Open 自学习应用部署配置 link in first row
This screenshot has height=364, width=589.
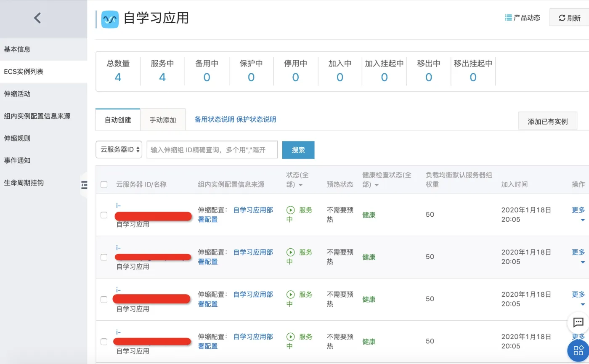pos(236,214)
